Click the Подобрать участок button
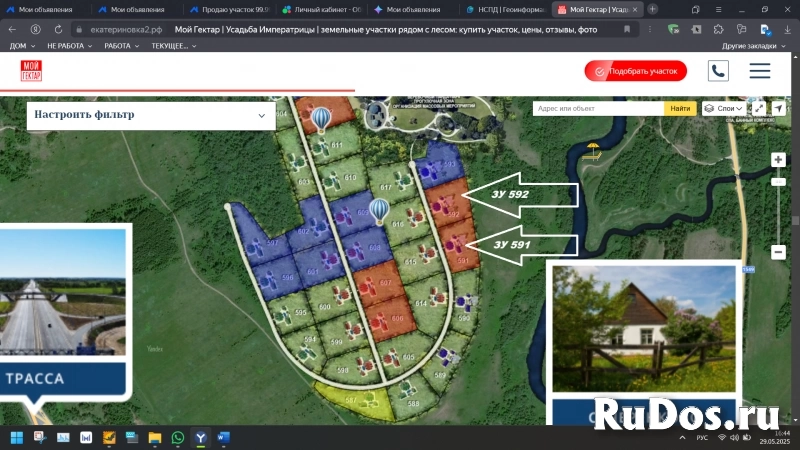The width and height of the screenshot is (800, 450). [636, 71]
